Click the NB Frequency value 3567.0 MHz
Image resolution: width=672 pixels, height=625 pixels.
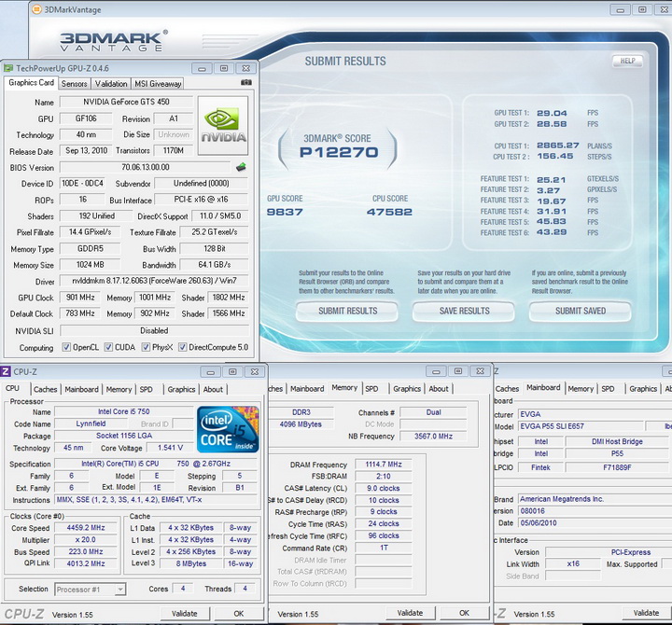click(433, 436)
